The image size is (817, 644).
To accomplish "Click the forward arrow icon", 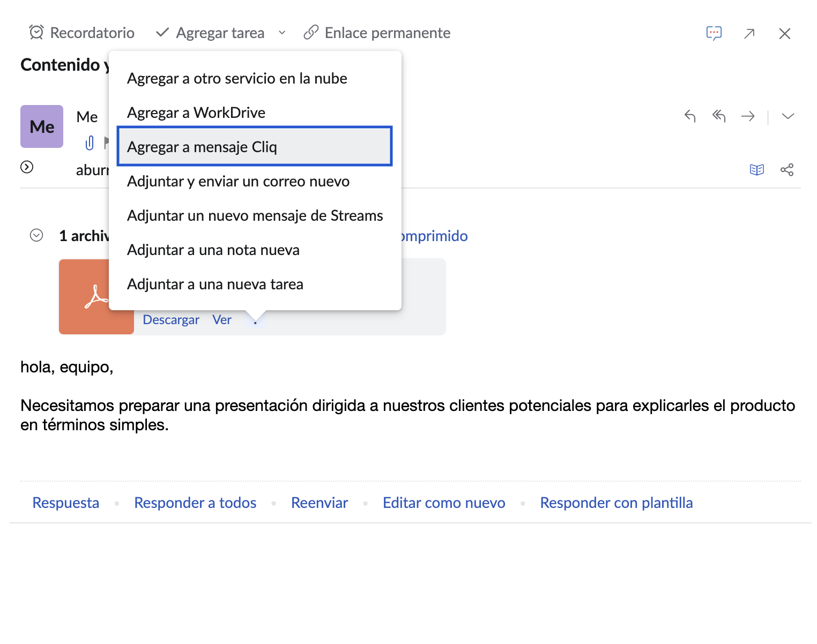I will pyautogui.click(x=748, y=116).
